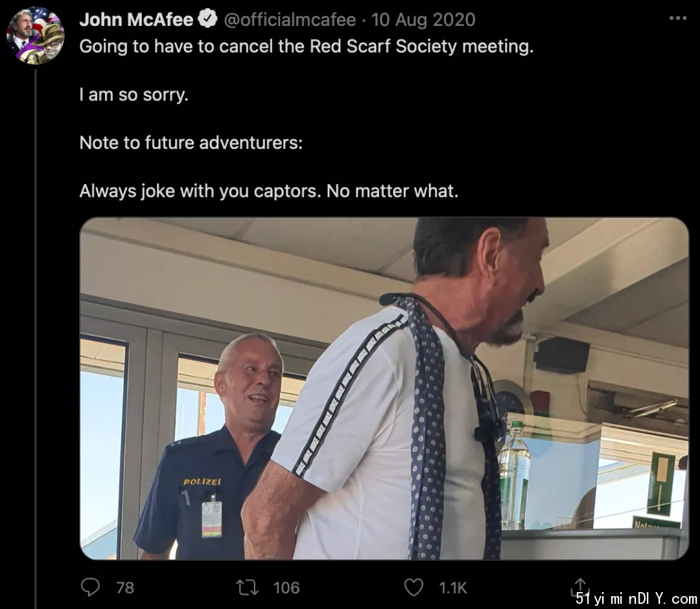The image size is (700, 609).
Task: Like the tweet with the heart icon
Action: pos(414,587)
